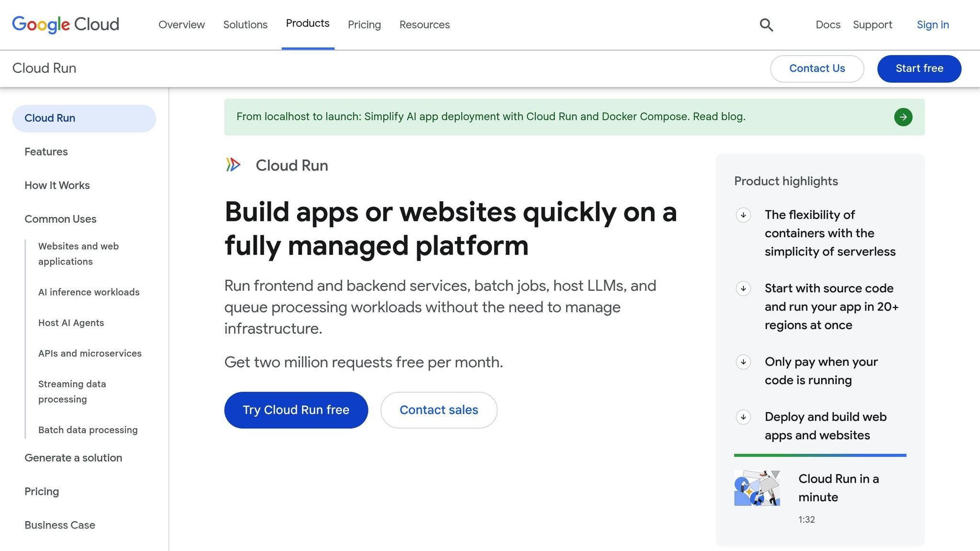Open the Docs link
Image resolution: width=980 pixels, height=551 pixels.
coord(828,25)
